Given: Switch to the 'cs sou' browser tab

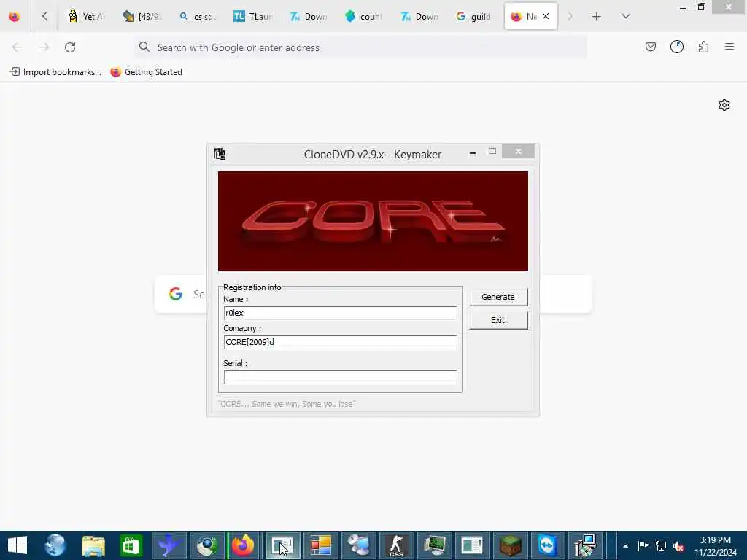Looking at the screenshot, I should pos(197,17).
